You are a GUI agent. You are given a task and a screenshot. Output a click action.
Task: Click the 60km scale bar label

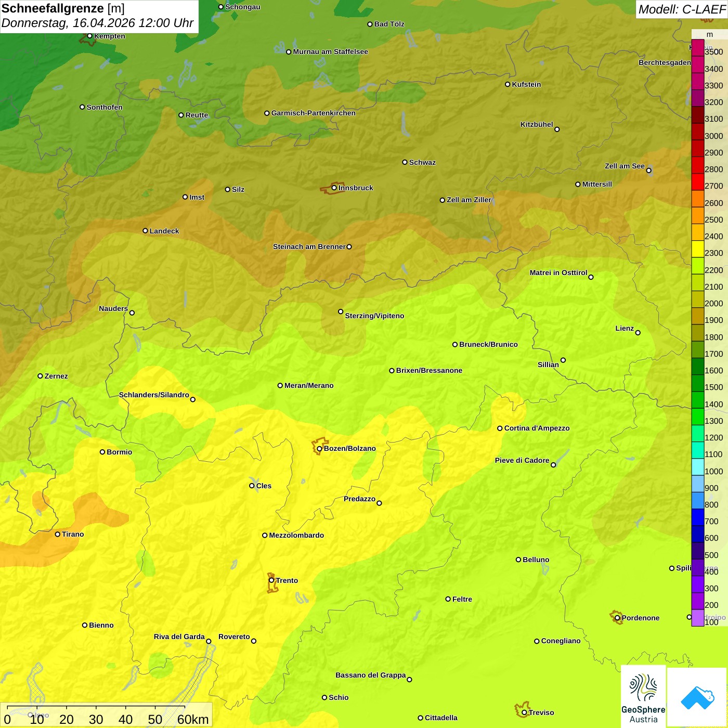click(x=193, y=719)
